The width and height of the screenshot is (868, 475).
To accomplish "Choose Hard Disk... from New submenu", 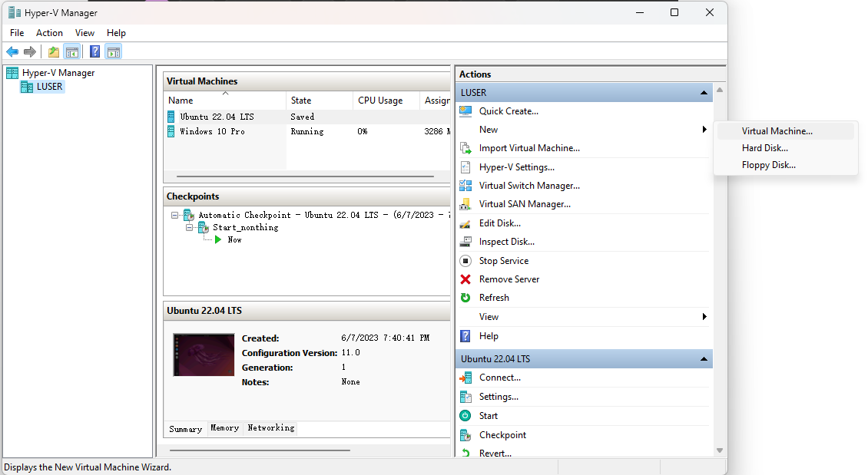I will pyautogui.click(x=786, y=147).
